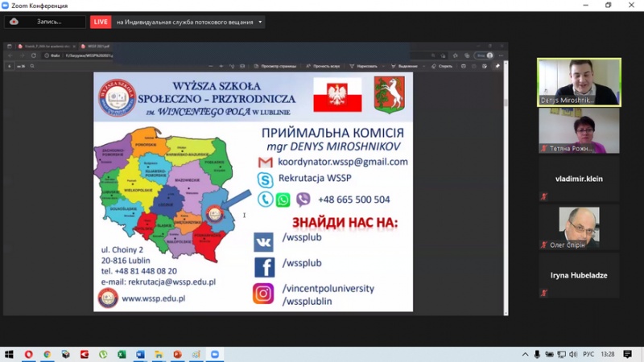Click muted microphone icon on vladimir.klein tile
Viewport: 644px width, 362px height.
544,197
